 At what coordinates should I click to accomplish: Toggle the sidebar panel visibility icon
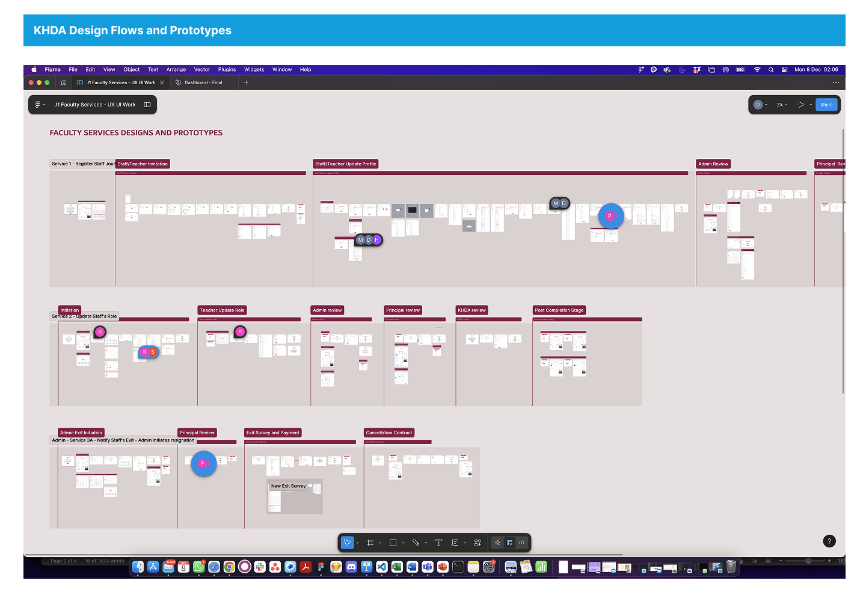pyautogui.click(x=147, y=105)
